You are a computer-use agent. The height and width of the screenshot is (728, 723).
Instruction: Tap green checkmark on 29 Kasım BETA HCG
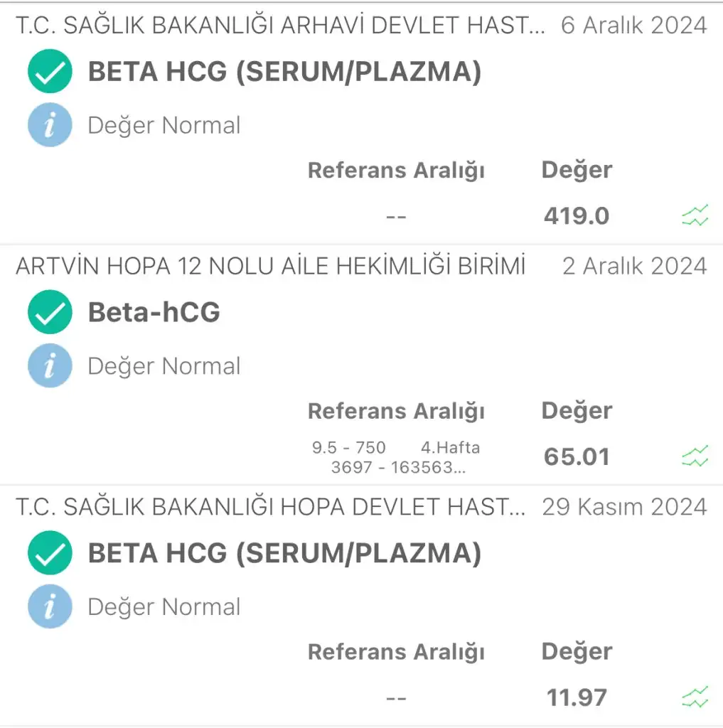[x=50, y=553]
